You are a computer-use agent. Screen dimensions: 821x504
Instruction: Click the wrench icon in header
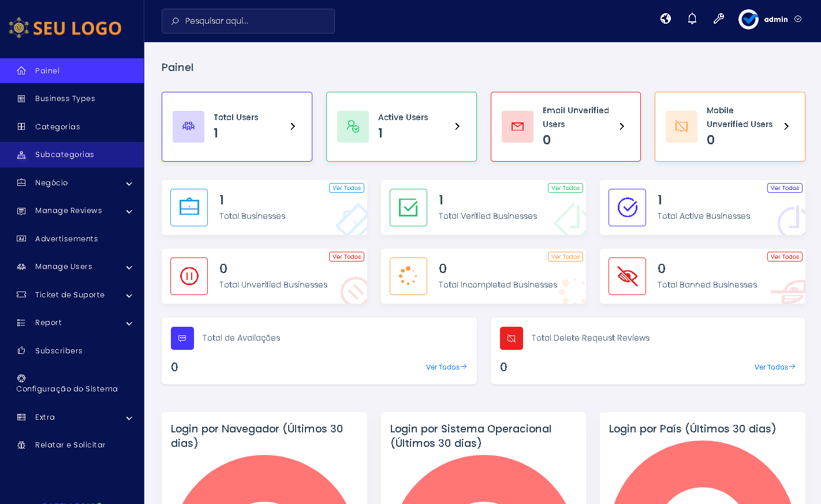(x=719, y=19)
